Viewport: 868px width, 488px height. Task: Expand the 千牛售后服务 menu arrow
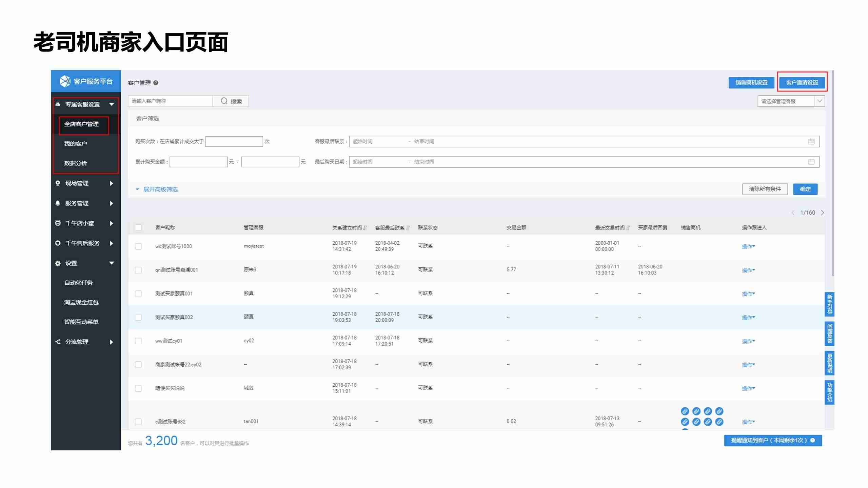click(112, 243)
